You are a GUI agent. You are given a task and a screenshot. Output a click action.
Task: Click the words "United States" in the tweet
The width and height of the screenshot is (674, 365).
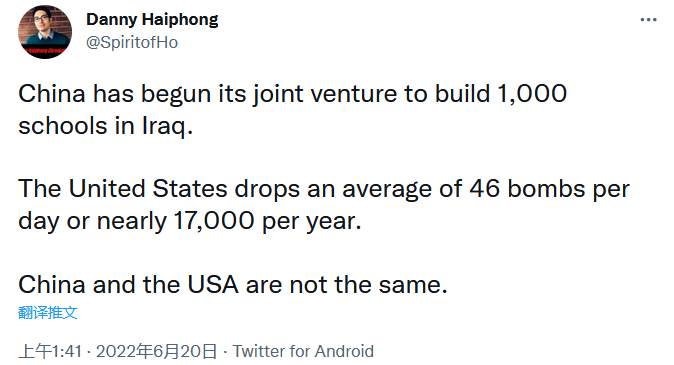148,189
